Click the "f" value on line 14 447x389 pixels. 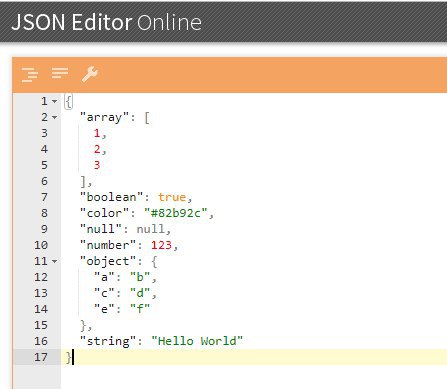point(140,309)
